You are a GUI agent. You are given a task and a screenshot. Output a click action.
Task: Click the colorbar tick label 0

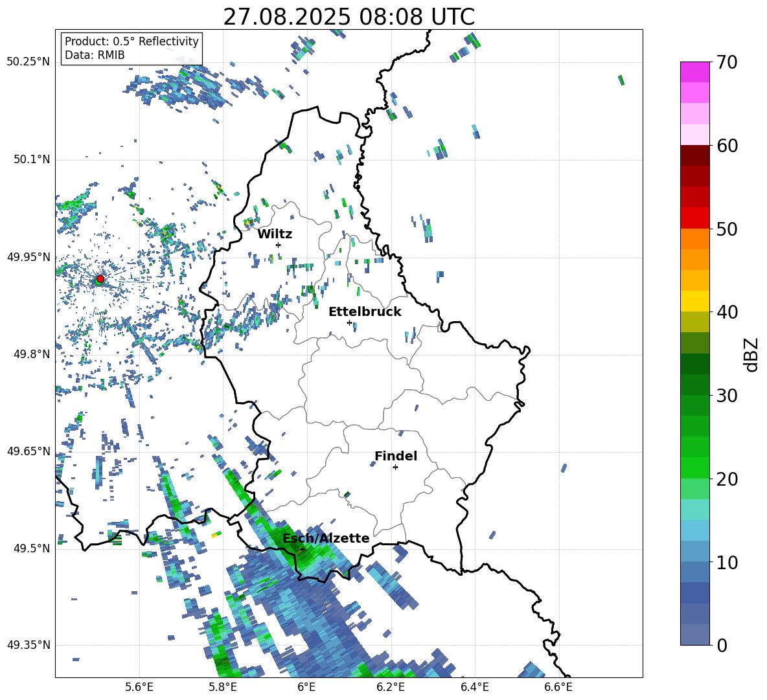click(721, 645)
